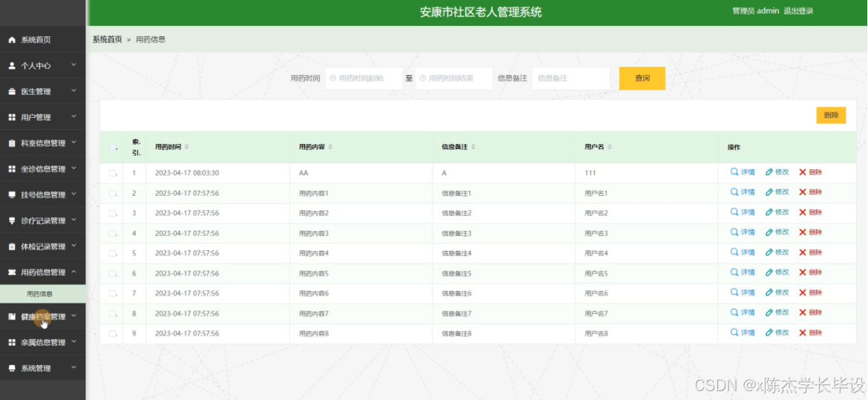Check the checkbox for row 用药内容3
The image size is (868, 400).
[x=112, y=233]
